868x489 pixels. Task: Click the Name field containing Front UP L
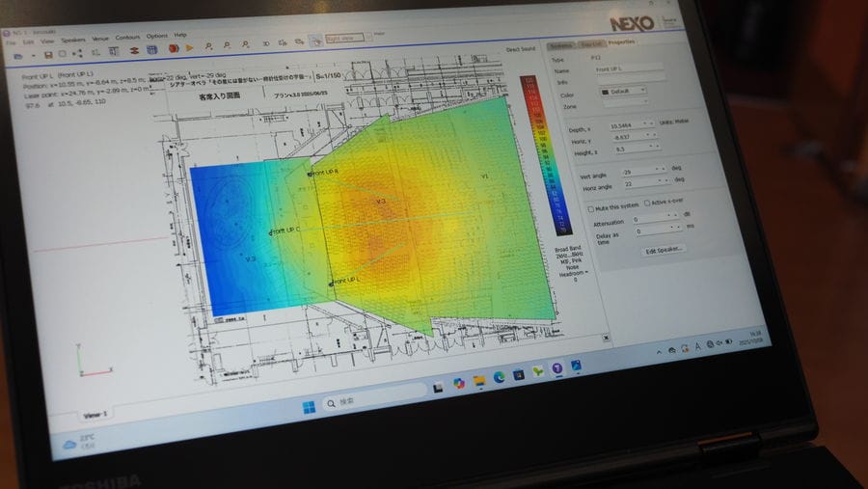[629, 69]
